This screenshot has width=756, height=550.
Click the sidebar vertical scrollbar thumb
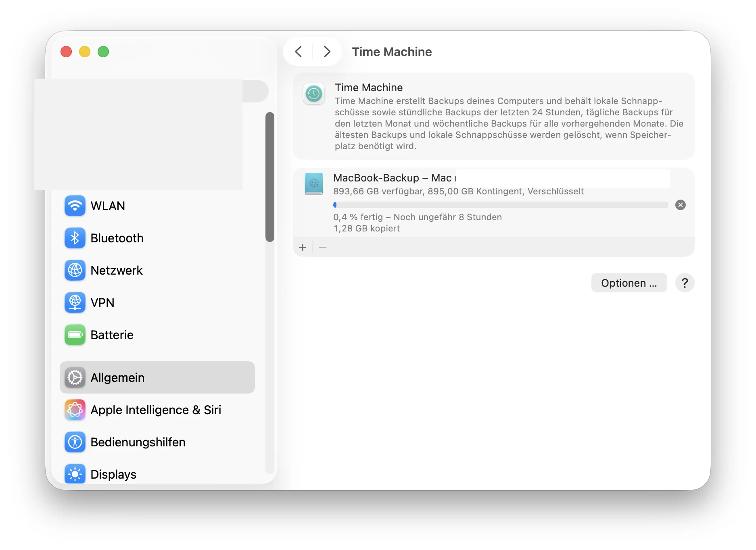click(x=270, y=177)
